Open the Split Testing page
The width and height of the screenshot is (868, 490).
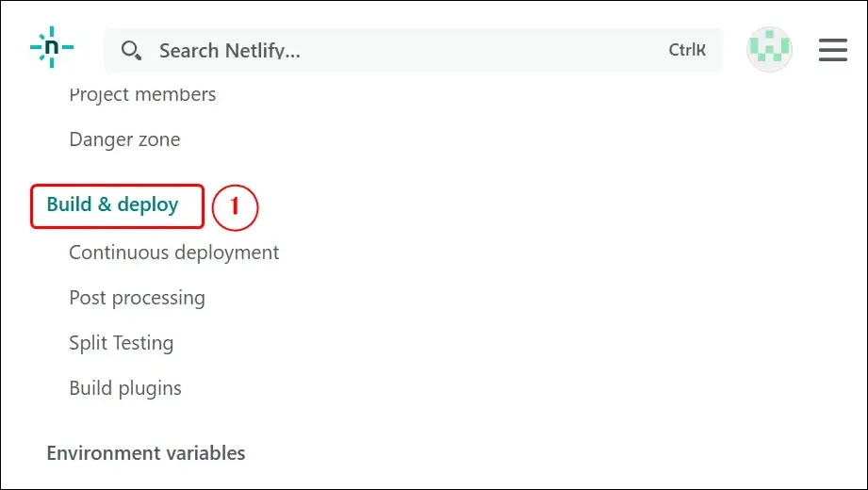[122, 343]
